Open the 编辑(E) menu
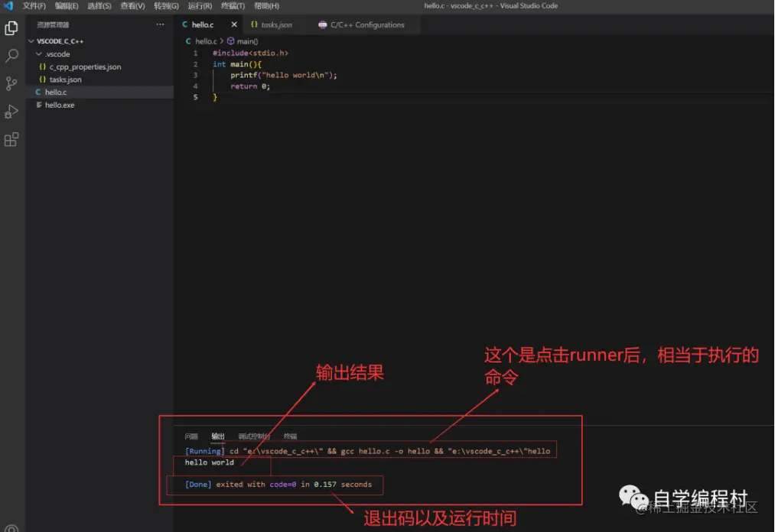Image resolution: width=775 pixels, height=532 pixels. tap(67, 6)
